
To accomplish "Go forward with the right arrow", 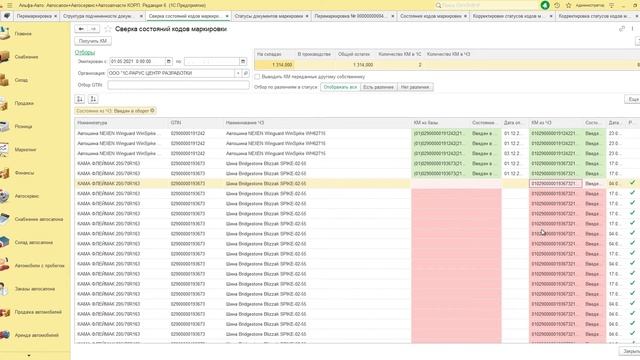I will (93, 29).
